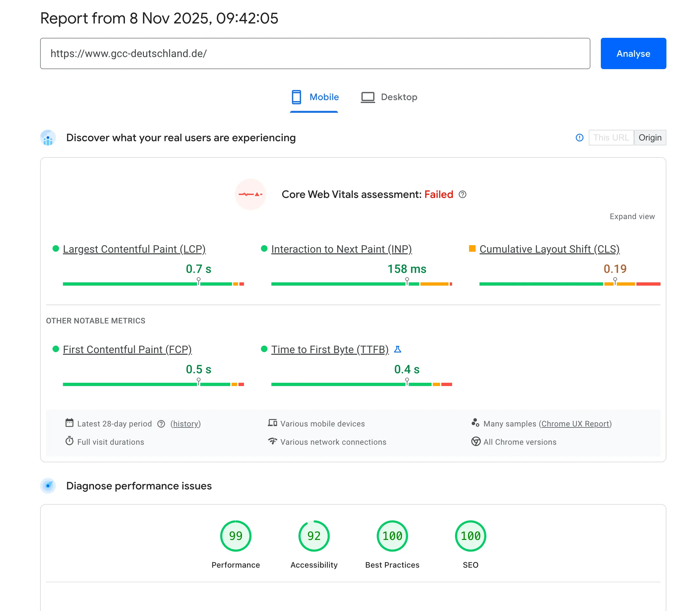Screen dimensions: 700x611
Task: Open the Chrome UX Report link
Action: (x=575, y=424)
